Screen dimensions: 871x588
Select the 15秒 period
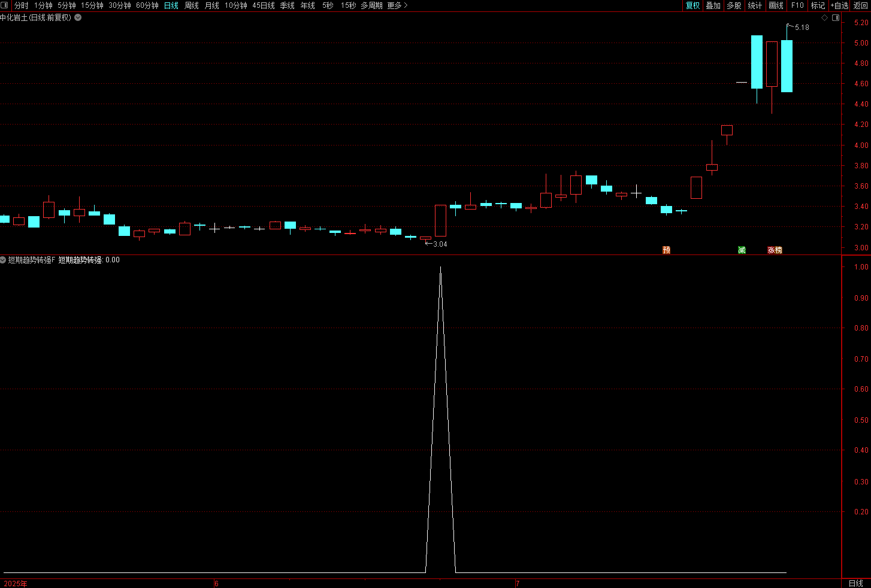[x=348, y=5]
